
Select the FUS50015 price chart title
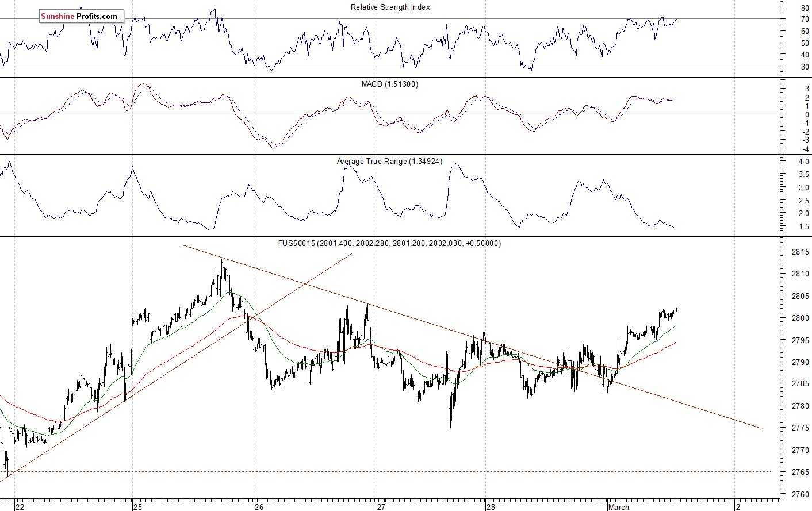click(x=389, y=244)
